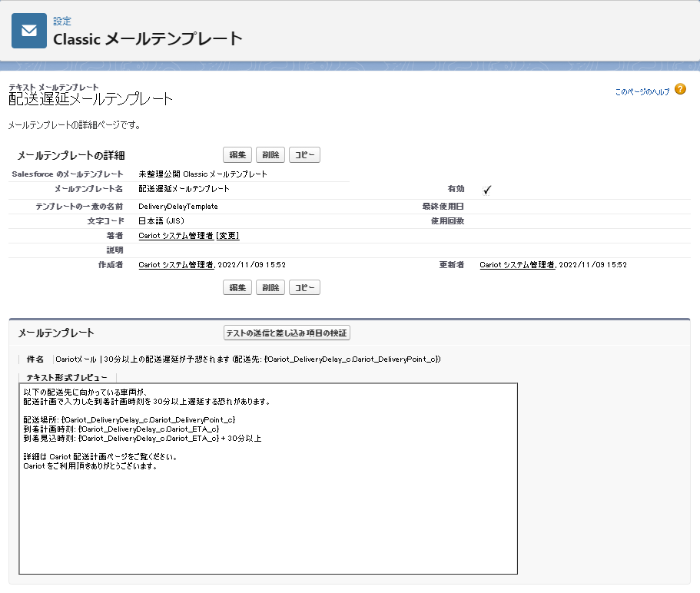Click the 日本語 (JIS) encoding value

161,221
